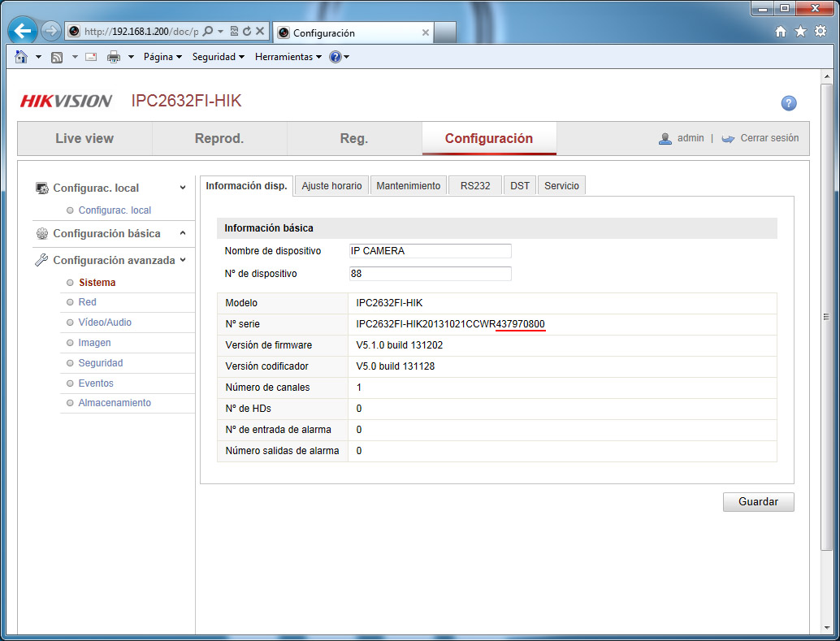Click the icon beside Configurac. local heading

coord(41,188)
